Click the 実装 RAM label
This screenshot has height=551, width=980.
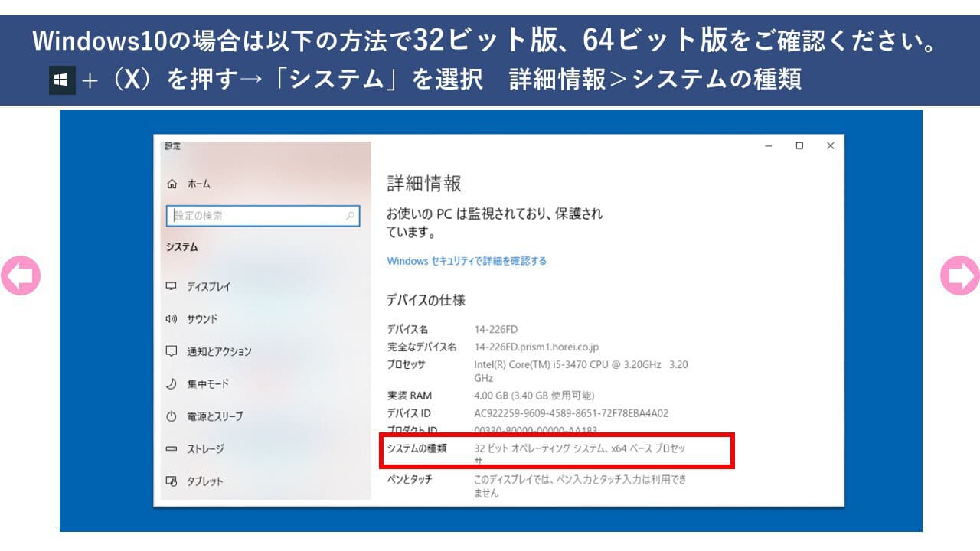[x=410, y=396]
